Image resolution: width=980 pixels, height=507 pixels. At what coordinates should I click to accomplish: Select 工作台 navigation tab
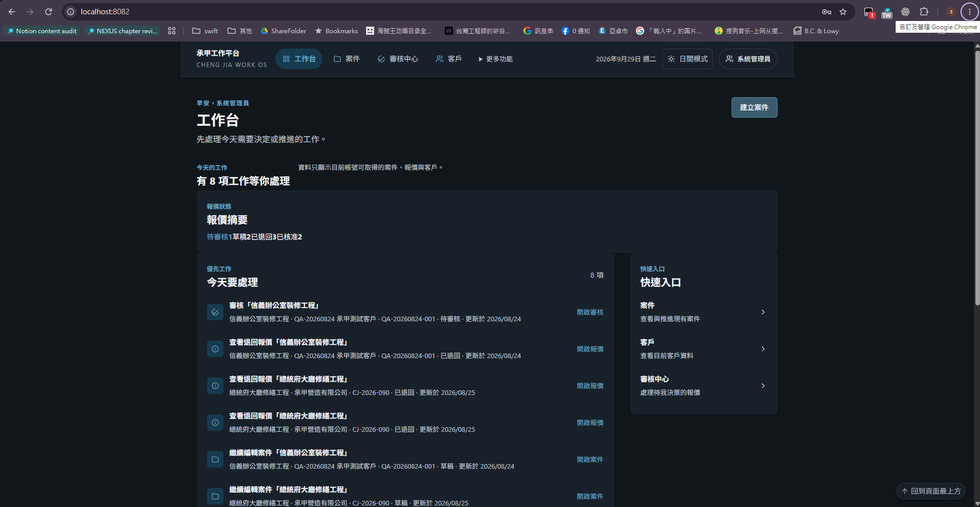click(299, 59)
